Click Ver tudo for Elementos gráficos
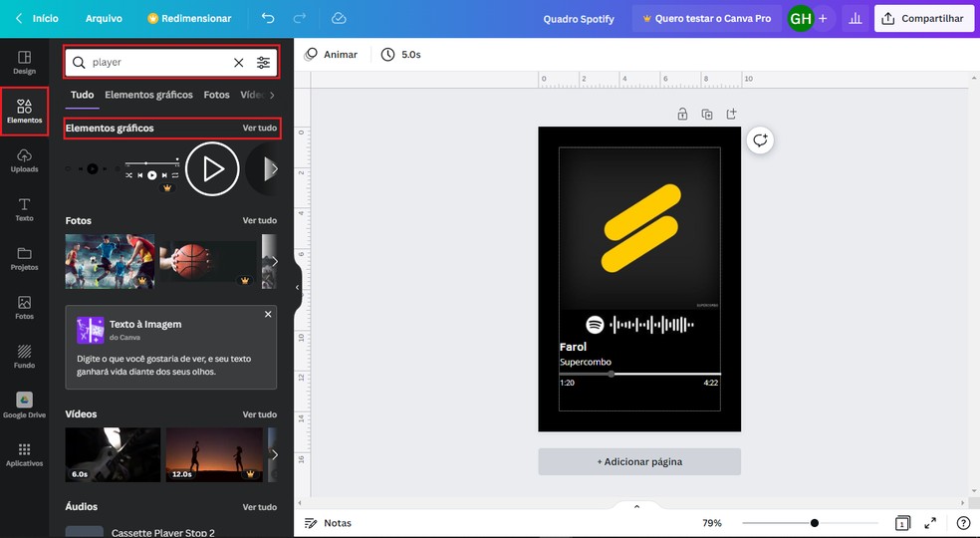Viewport: 980px width, 538px height. [259, 128]
